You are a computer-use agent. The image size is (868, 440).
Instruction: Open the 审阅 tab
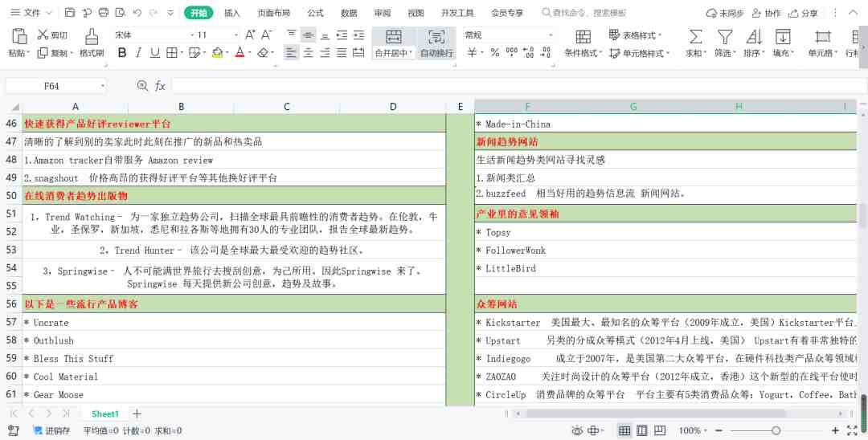(x=382, y=13)
